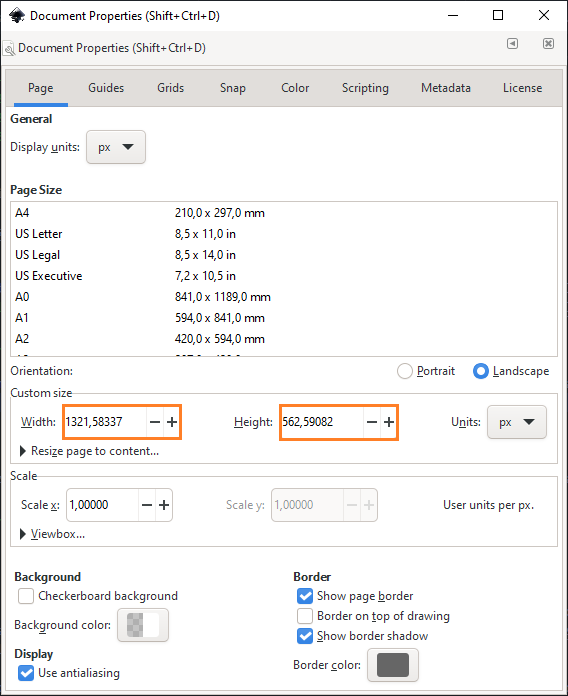Go to the Scripting tab
Screen dimensions: 568x696
tap(365, 88)
